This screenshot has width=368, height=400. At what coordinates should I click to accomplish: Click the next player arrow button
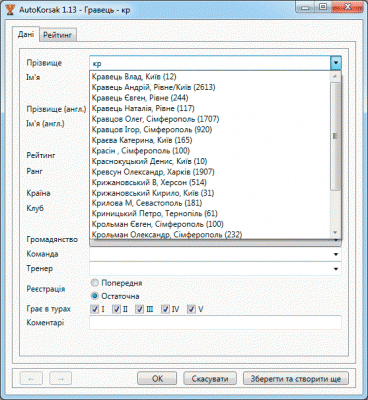click(x=61, y=379)
